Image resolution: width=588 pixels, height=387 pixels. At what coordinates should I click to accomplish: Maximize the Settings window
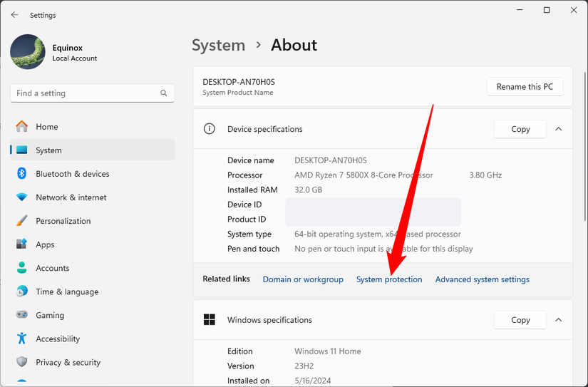[547, 10]
